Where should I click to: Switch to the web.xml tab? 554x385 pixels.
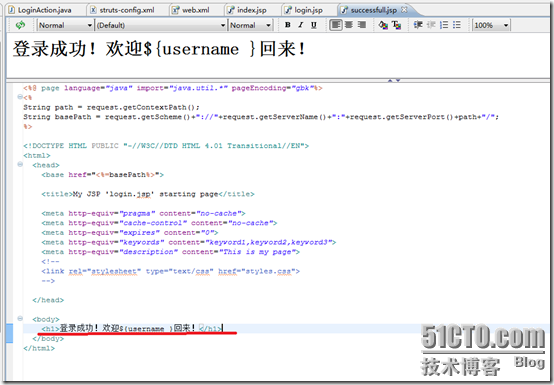pos(191,10)
